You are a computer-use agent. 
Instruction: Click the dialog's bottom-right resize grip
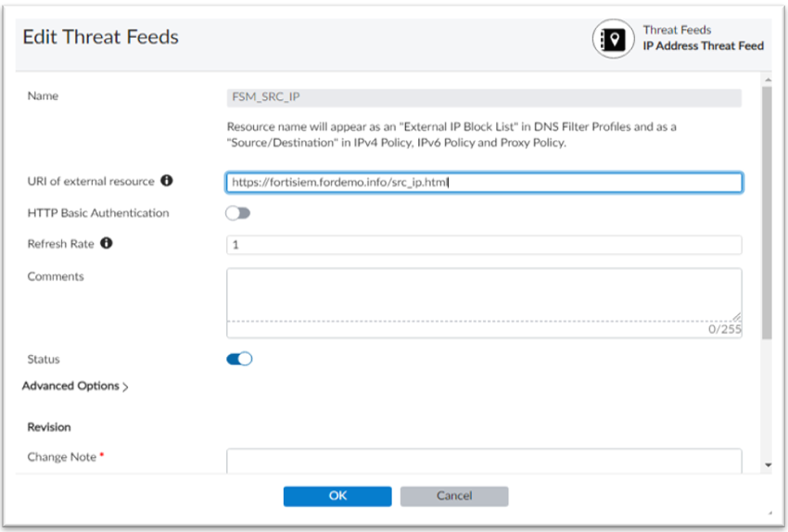pos(769,513)
